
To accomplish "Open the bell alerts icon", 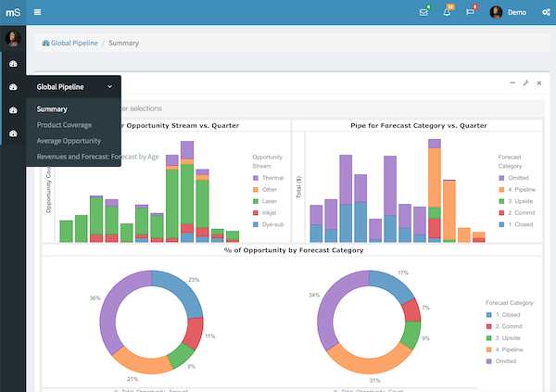I will pos(447,12).
